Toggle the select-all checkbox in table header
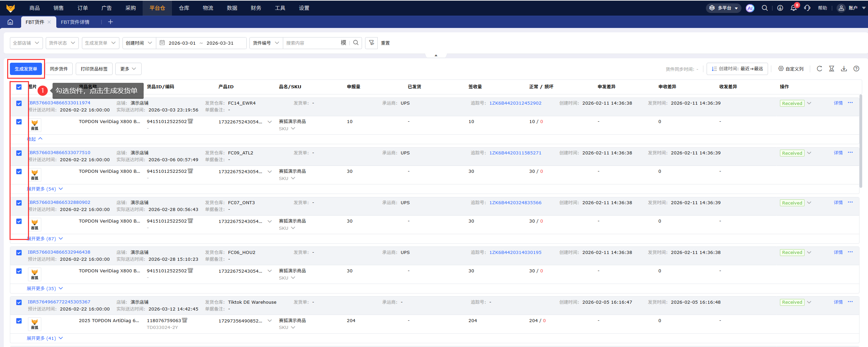 (x=19, y=87)
